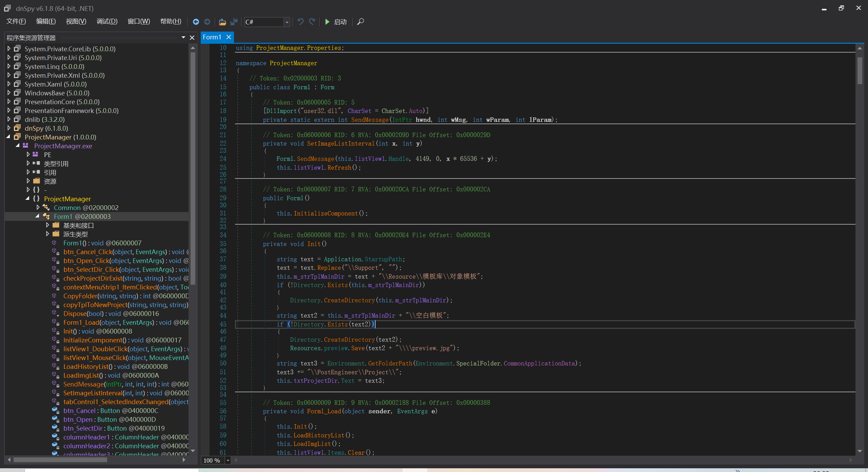This screenshot has height=472, width=868.
Task: Click GetFolderPath on line 50
Action: (x=390, y=363)
